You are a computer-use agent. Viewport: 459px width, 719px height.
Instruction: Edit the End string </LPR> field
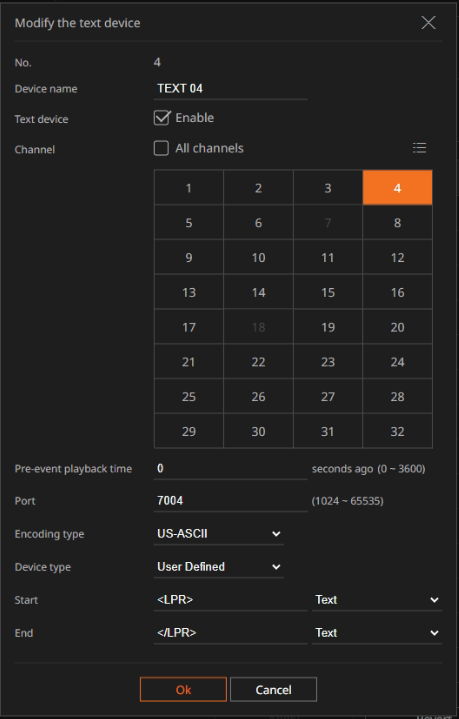coord(230,633)
